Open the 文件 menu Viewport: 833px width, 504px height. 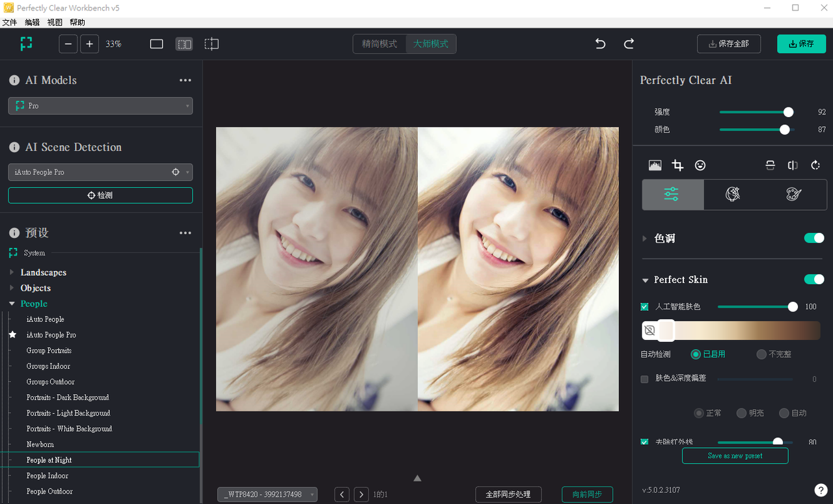tap(10, 22)
